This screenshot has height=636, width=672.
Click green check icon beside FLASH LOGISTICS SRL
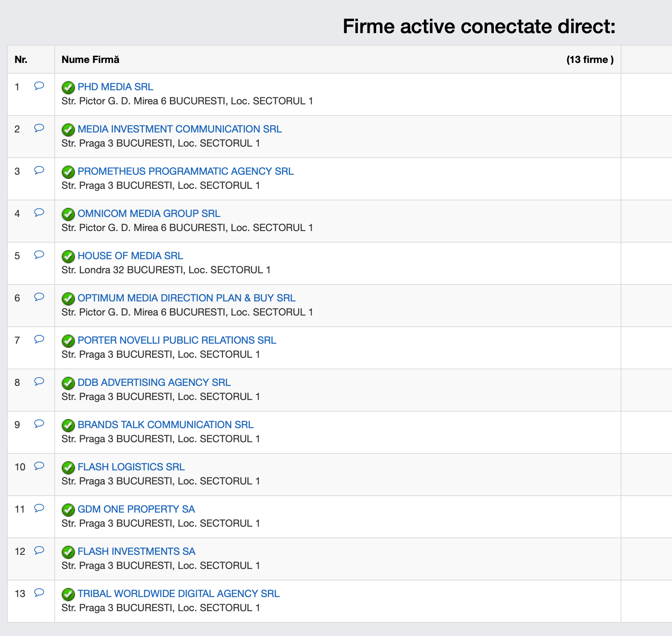[x=68, y=468]
